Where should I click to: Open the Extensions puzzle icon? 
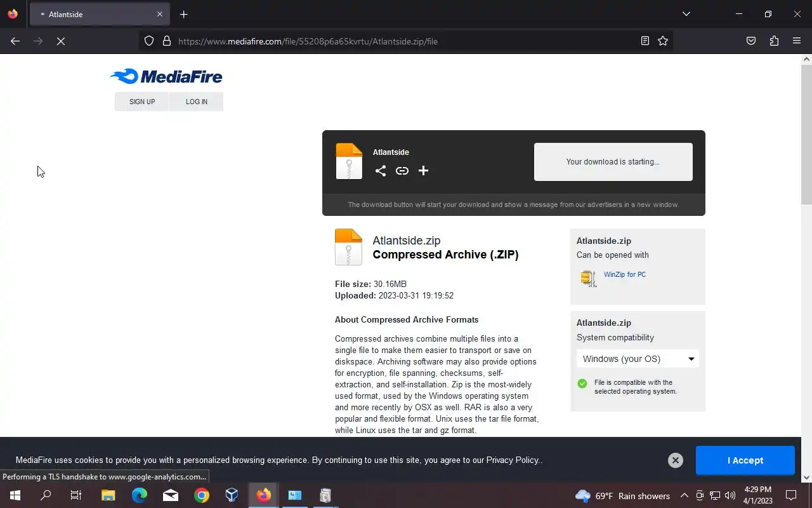coord(774,41)
